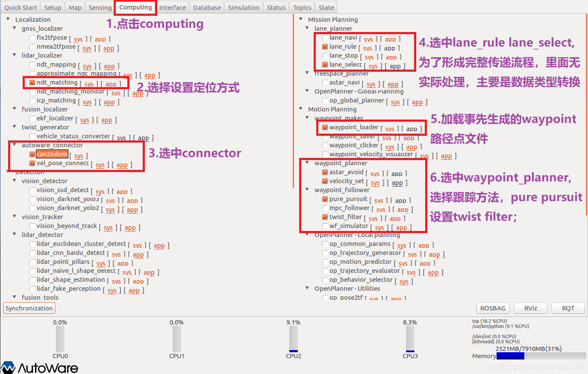The width and height of the screenshot is (588, 374).
Task: Enable the vision_ssd_detect checkbox
Action: [32, 190]
